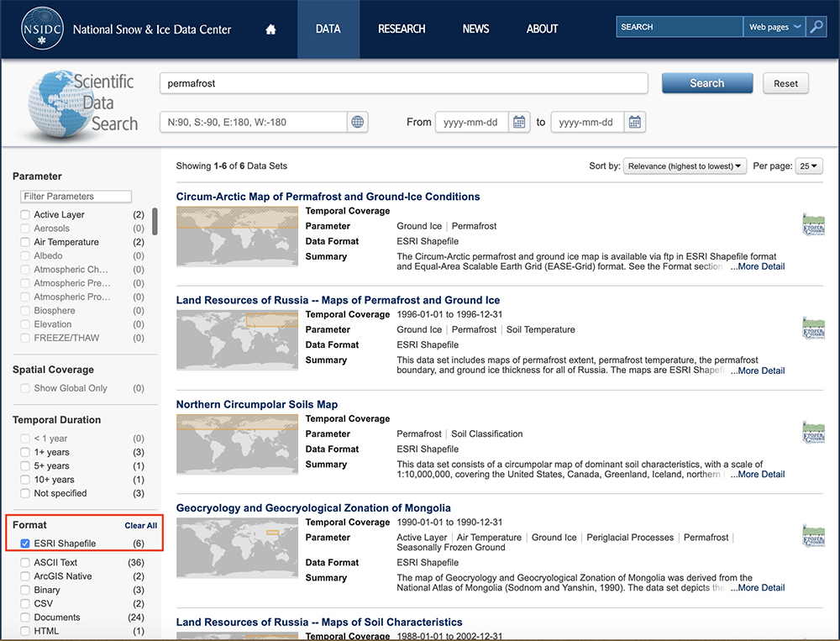Click the 'to' yyyy-mm-dd date field
This screenshot has height=641, width=840.
click(588, 122)
